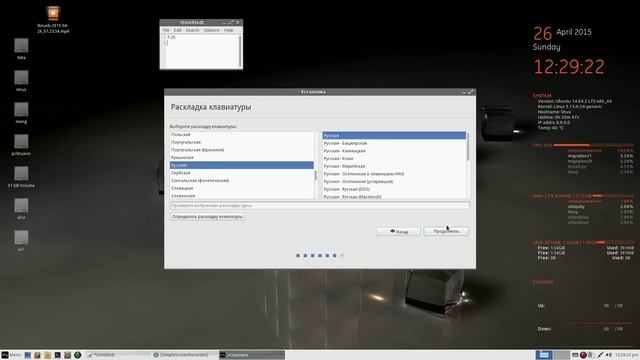Select Сербская in the layout list

click(x=242, y=173)
